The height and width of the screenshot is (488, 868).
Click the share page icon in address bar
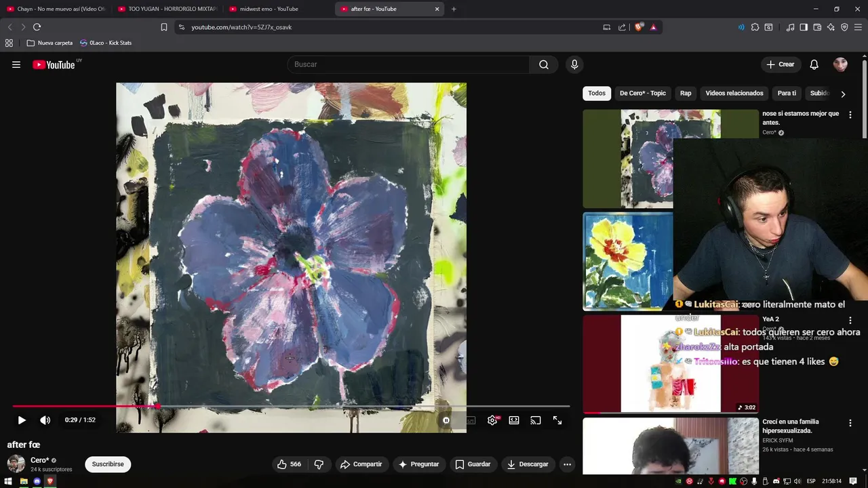point(622,27)
